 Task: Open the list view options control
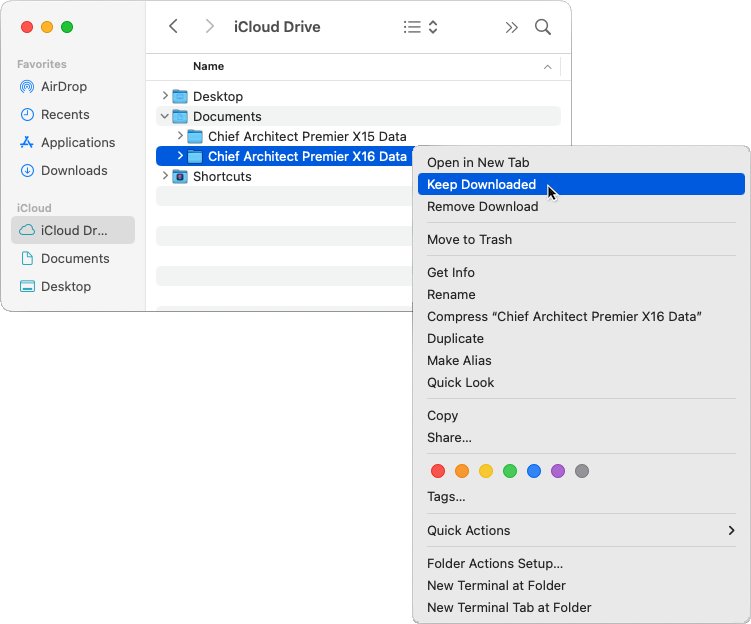pos(421,27)
